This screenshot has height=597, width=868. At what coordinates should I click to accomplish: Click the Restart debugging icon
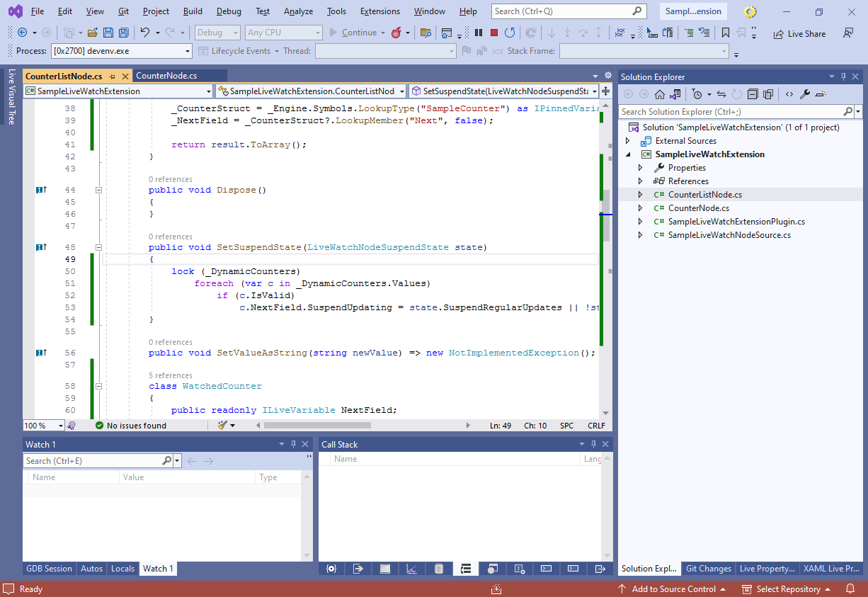point(510,33)
